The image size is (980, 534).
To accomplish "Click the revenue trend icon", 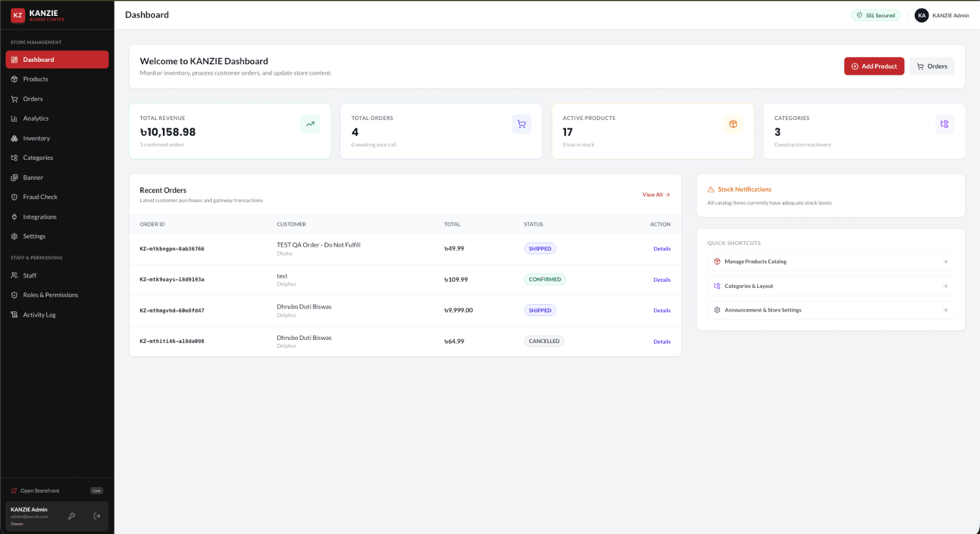I will 311,124.
